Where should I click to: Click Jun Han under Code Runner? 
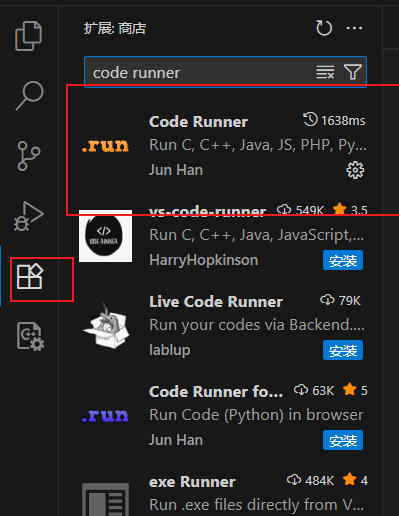click(x=176, y=170)
